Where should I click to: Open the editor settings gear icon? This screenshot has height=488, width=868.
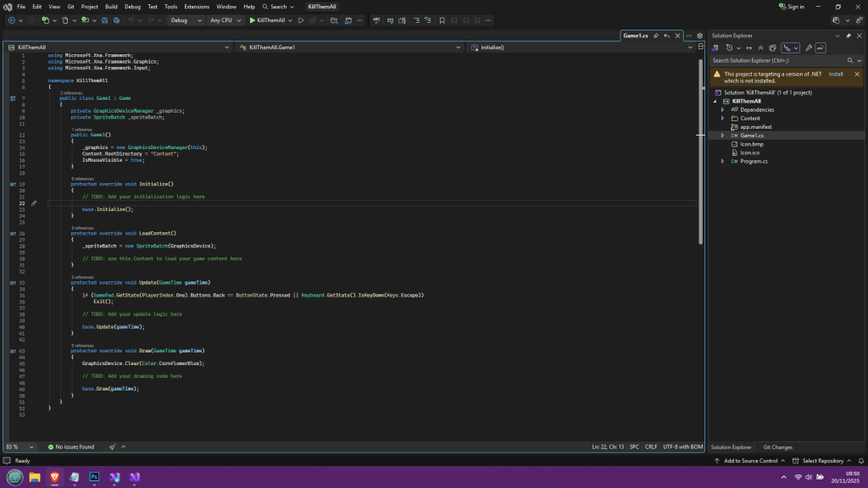click(700, 36)
